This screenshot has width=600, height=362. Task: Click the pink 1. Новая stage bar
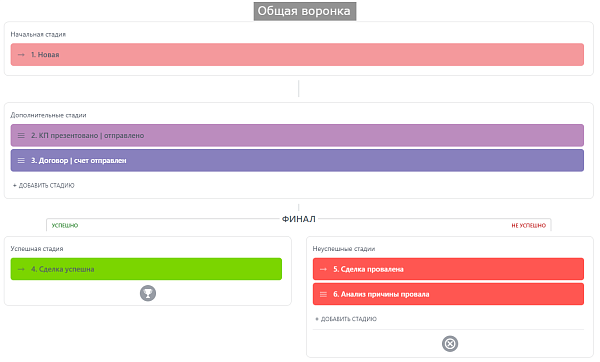pyautogui.click(x=297, y=55)
